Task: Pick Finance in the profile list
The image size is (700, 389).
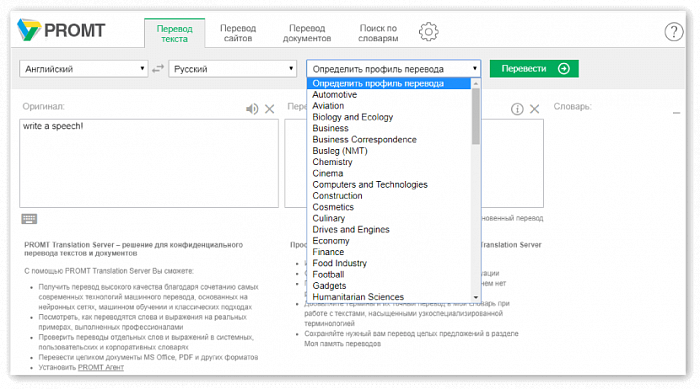Action: [x=389, y=252]
